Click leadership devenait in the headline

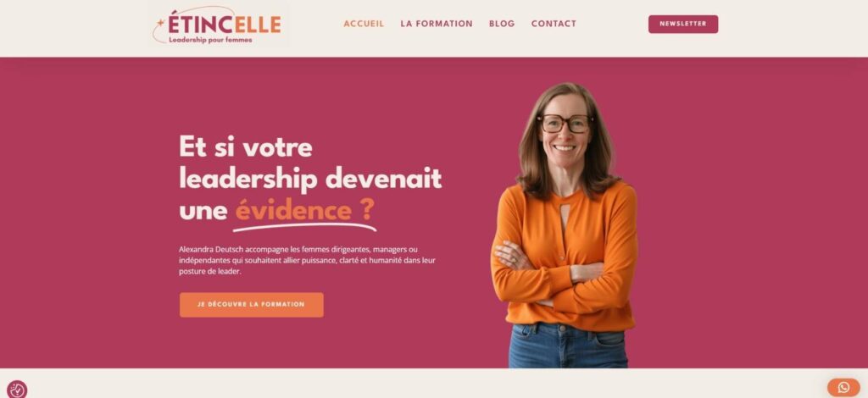coord(310,179)
